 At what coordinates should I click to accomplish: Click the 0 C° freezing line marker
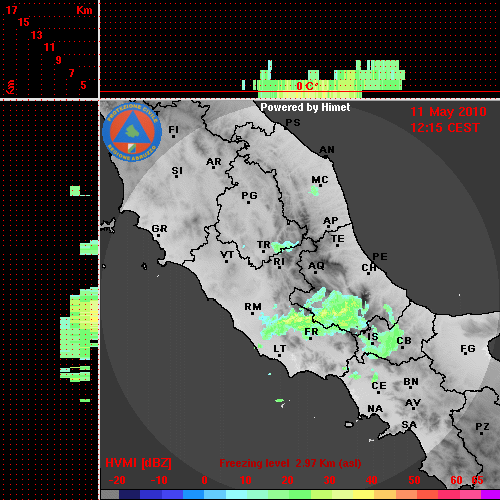pyautogui.click(x=307, y=86)
